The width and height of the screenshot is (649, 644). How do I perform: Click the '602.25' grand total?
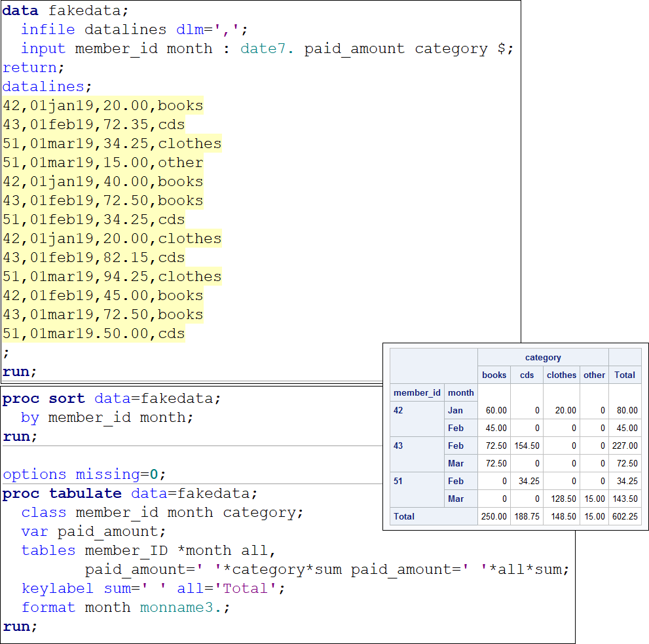point(625,516)
